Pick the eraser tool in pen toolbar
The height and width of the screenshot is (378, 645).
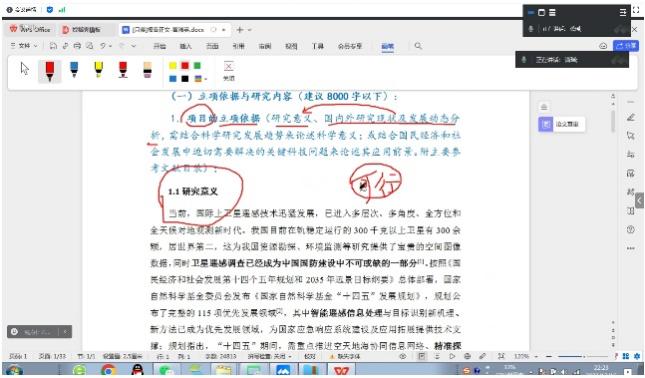click(x=147, y=70)
